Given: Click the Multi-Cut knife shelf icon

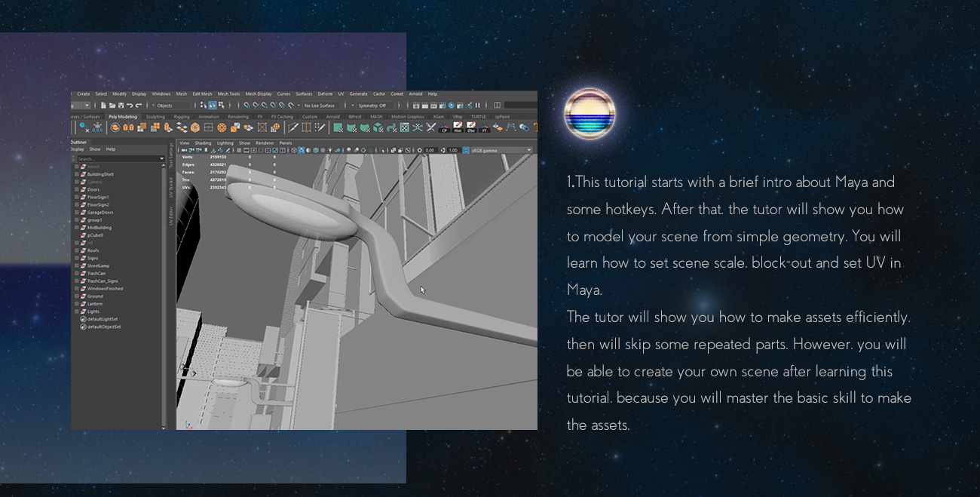Looking at the screenshot, I should (294, 127).
